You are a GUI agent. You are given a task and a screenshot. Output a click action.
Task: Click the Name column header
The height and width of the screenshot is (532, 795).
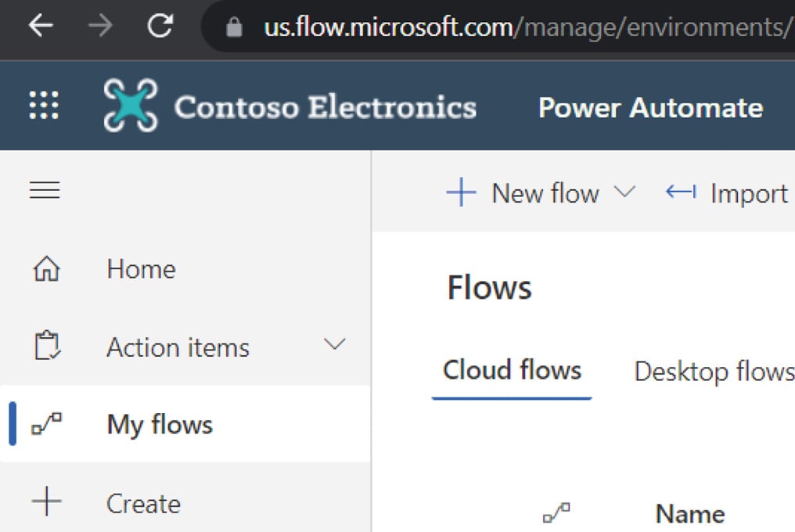tap(689, 514)
